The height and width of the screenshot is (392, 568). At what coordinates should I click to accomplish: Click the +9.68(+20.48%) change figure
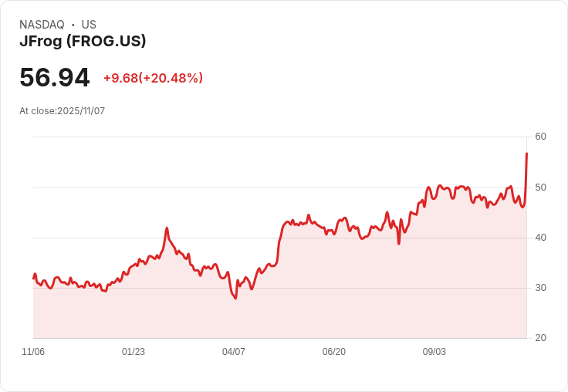pos(153,78)
